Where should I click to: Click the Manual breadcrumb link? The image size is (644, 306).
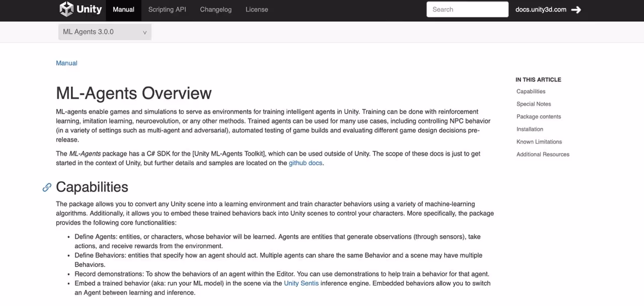[x=66, y=63]
